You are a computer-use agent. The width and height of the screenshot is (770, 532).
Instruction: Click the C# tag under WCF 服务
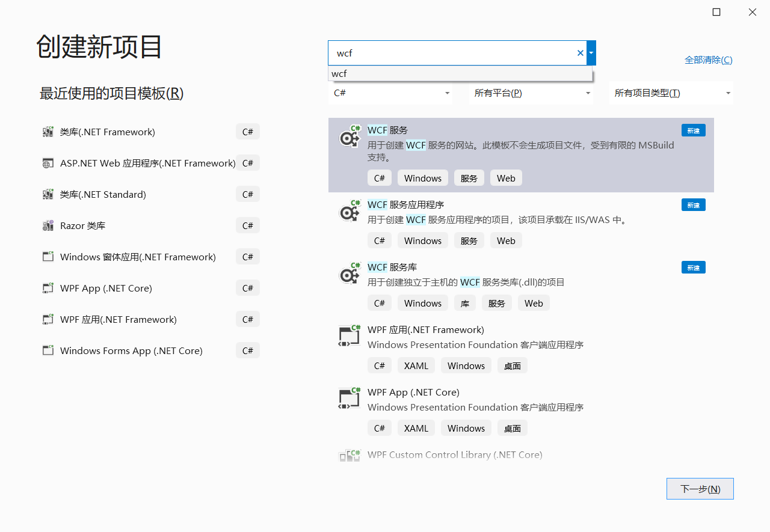pos(380,178)
